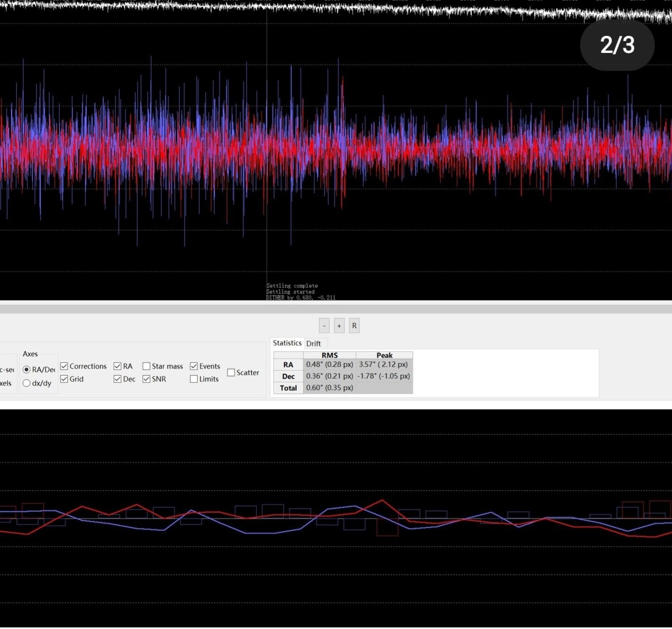The width and height of the screenshot is (672, 629).
Task: Enable the Star mass checkbox
Action: [x=147, y=366]
